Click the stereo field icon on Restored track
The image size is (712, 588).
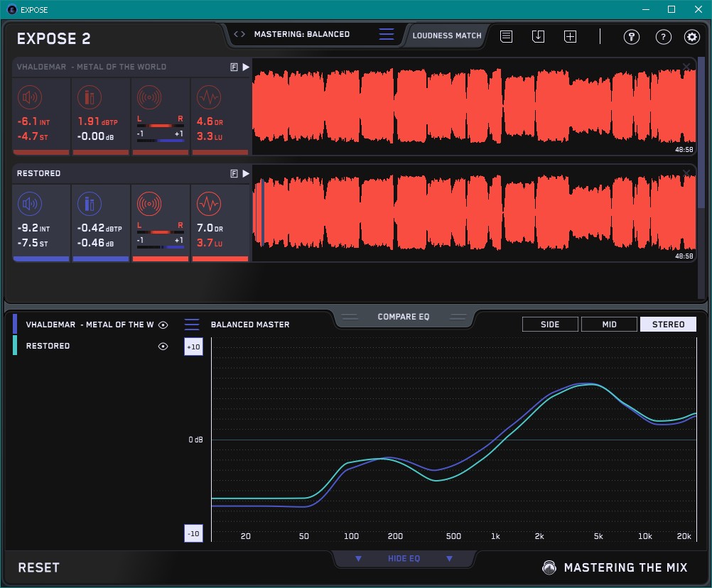(x=149, y=205)
